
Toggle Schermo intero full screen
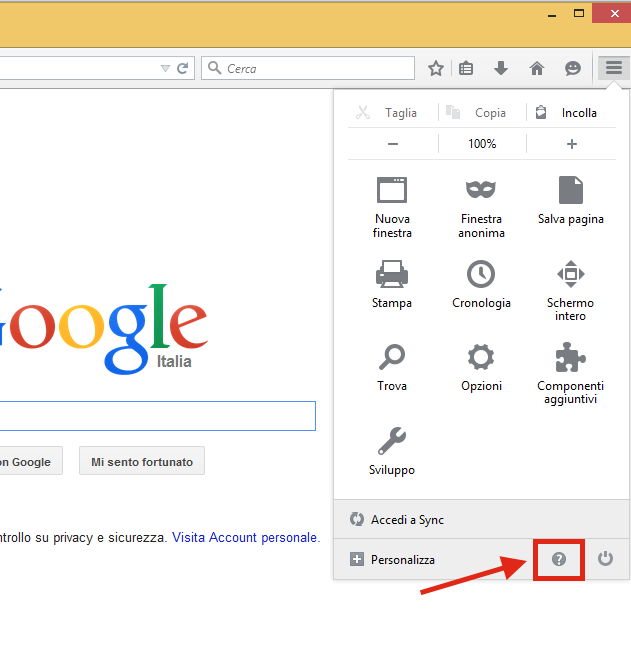coord(571,291)
